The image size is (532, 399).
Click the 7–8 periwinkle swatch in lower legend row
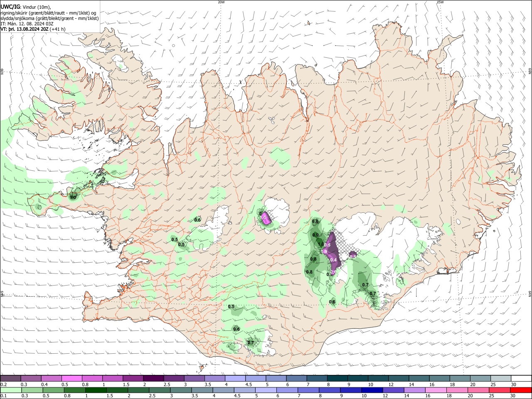click(x=308, y=390)
